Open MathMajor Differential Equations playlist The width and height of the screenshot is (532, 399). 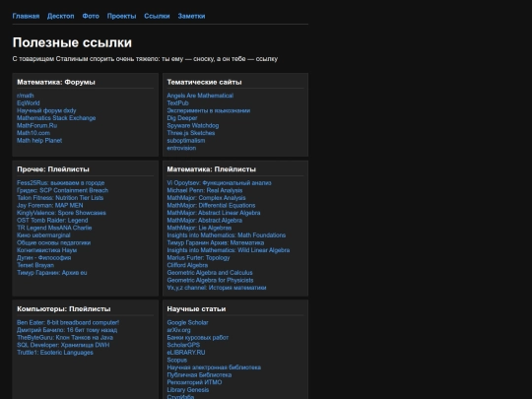click(x=211, y=205)
